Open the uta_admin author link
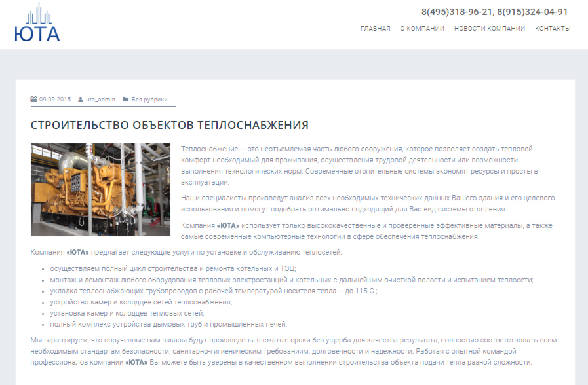The width and height of the screenshot is (588, 385). click(x=100, y=100)
